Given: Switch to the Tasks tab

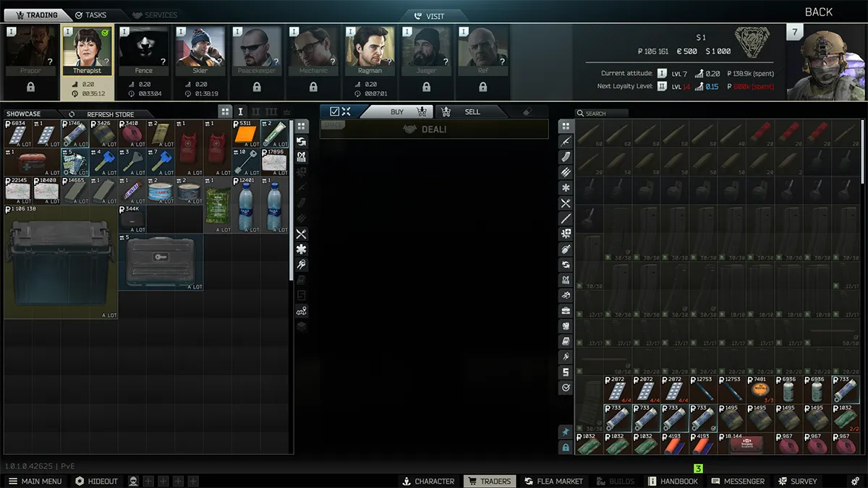Looking at the screenshot, I should click(90, 15).
